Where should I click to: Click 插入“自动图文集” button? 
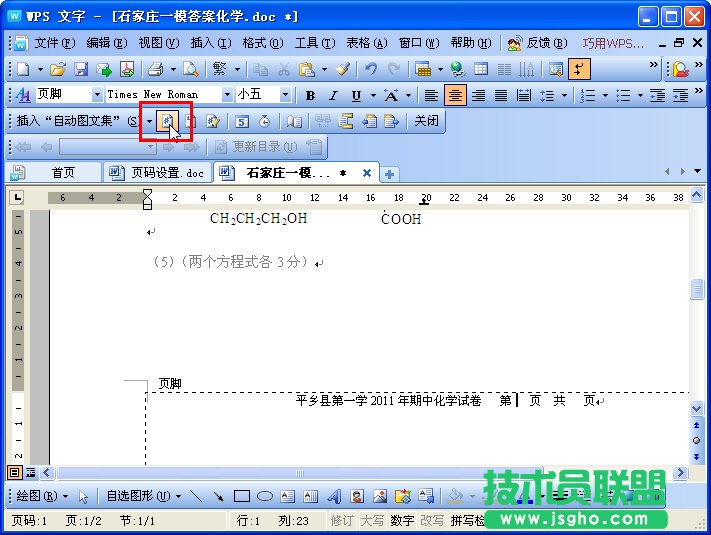85,121
